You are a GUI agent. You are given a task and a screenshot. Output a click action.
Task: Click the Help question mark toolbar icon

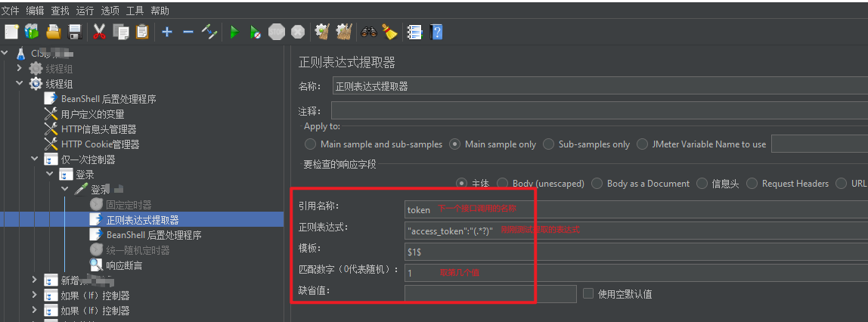436,32
